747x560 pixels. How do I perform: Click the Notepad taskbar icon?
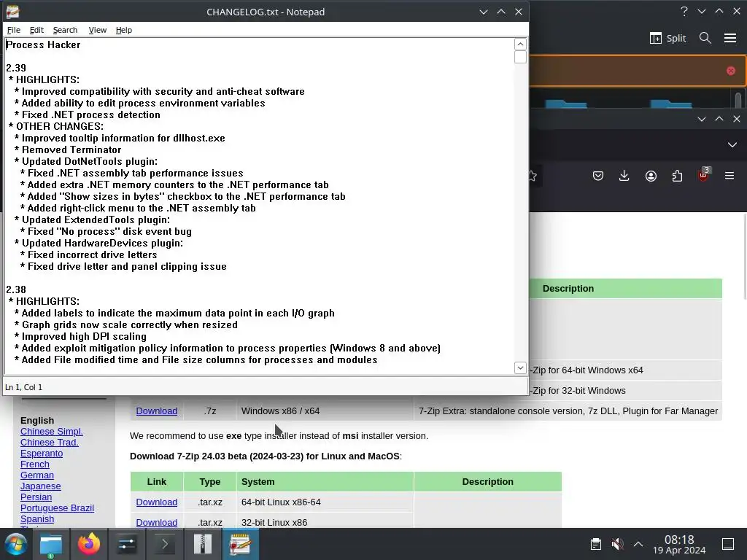[241, 544]
